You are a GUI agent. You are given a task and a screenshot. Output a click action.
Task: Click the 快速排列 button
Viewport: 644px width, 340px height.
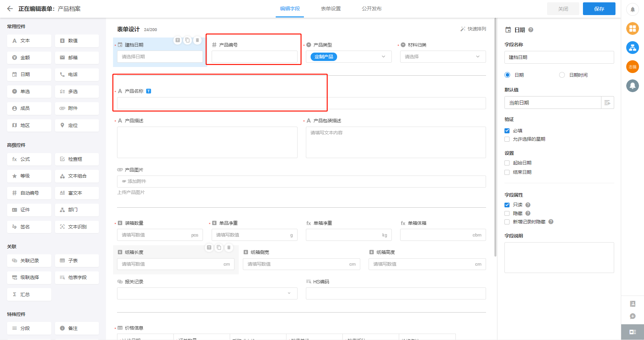coord(473,29)
